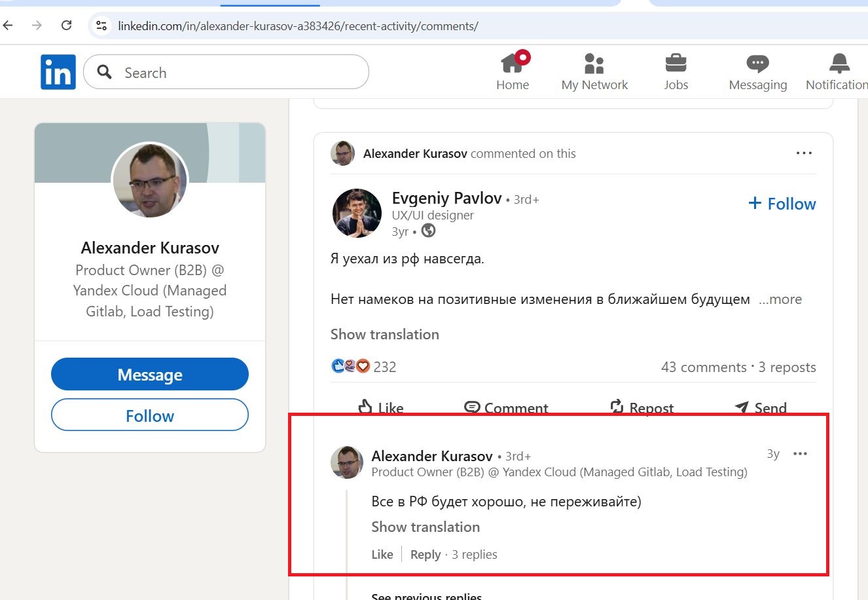Open Messaging from the top navigation
The image size is (868, 600).
[x=757, y=71]
